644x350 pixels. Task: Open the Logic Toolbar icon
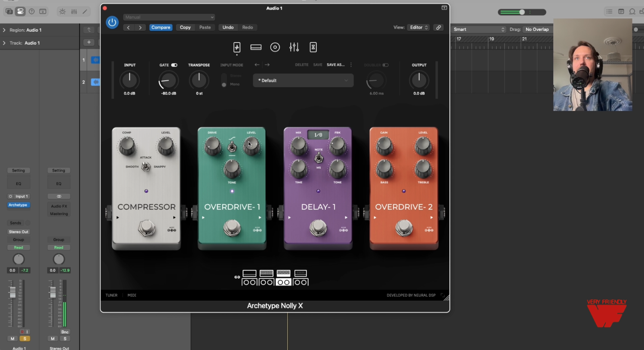pyautogui.click(x=43, y=12)
